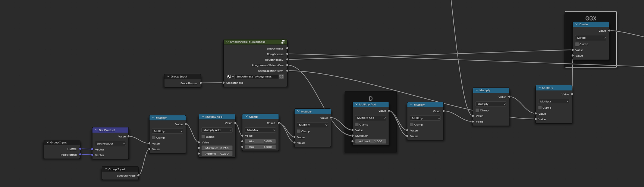The width and height of the screenshot is (644, 187).
Task: Enable Clamp checkbox in the GGX Divide node
Action: (577, 44)
